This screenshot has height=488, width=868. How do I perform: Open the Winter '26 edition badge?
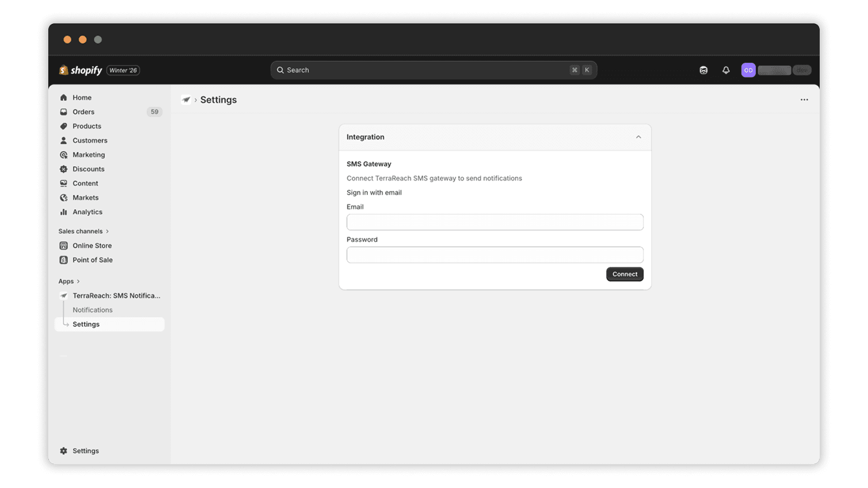(123, 70)
